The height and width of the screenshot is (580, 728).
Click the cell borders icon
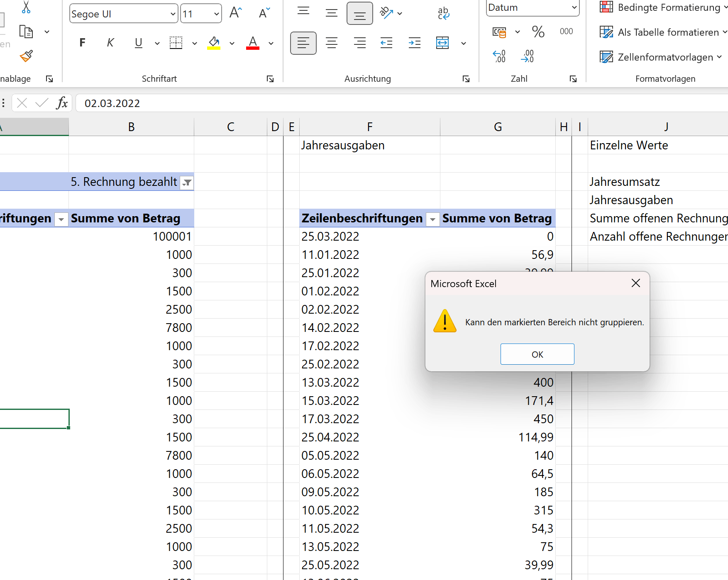[176, 42]
